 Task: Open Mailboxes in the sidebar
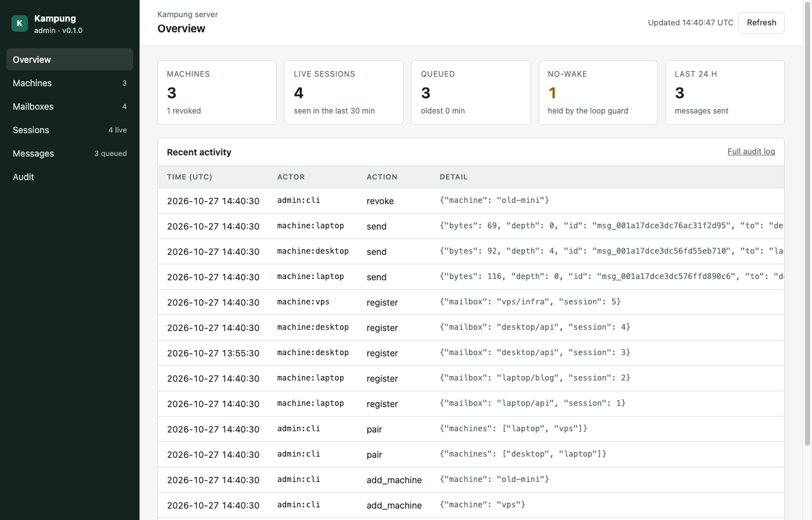[x=70, y=107]
